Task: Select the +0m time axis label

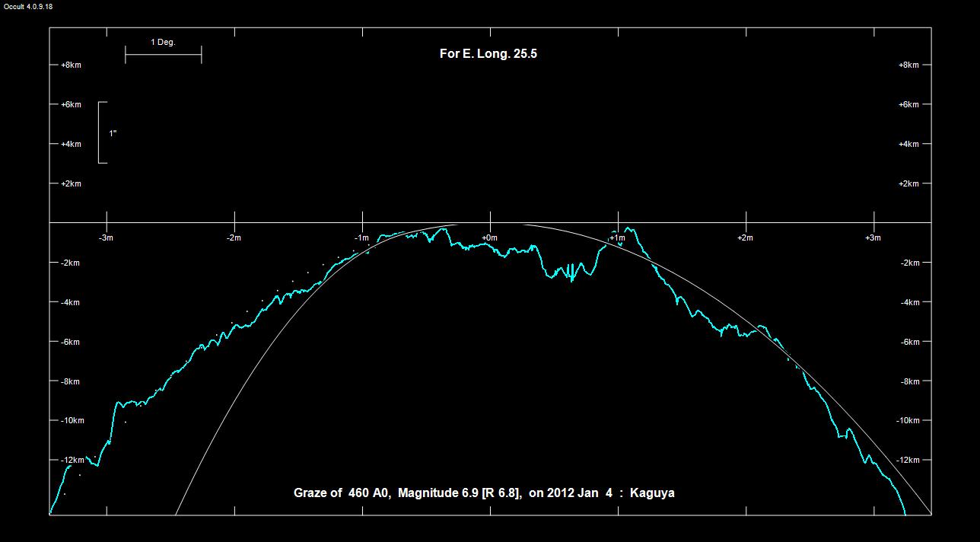Action: (488, 238)
